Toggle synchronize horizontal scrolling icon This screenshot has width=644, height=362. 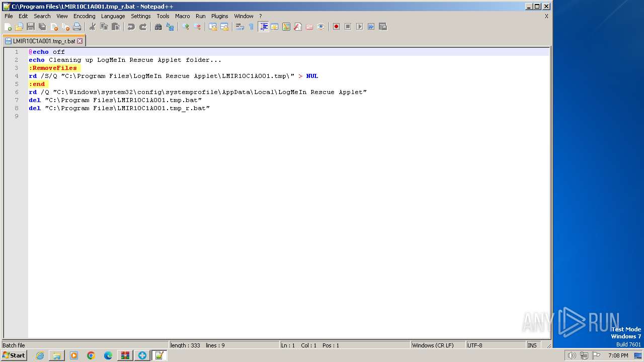click(x=224, y=27)
